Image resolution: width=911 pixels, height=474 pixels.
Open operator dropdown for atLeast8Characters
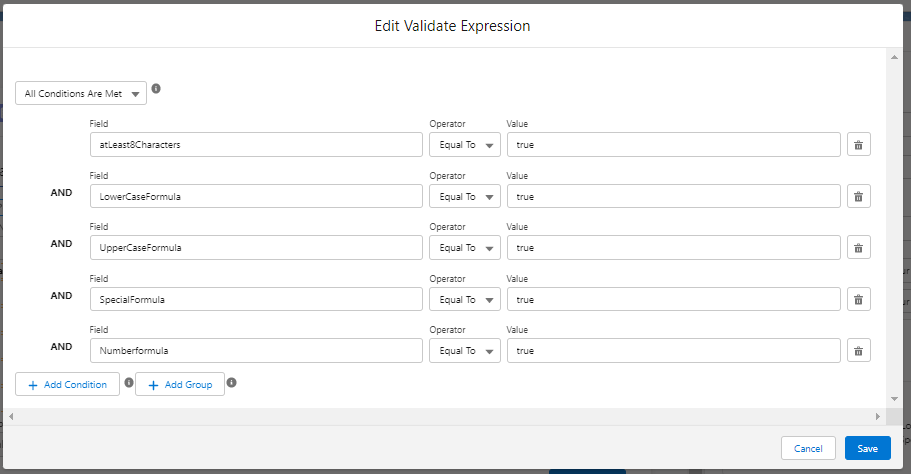tap(465, 145)
